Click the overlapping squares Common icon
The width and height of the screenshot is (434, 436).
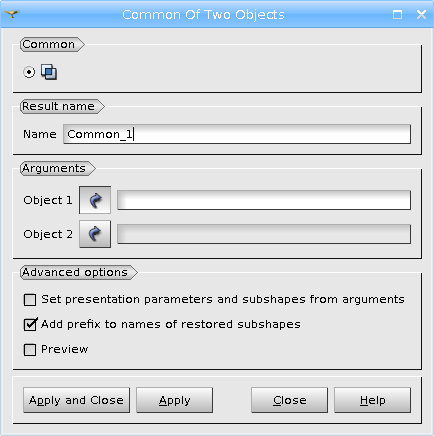coord(49,72)
